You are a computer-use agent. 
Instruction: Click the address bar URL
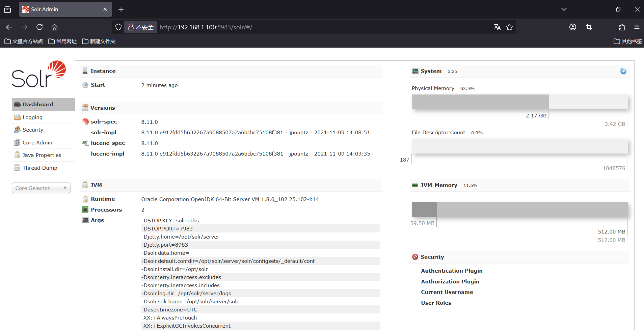coord(206,27)
